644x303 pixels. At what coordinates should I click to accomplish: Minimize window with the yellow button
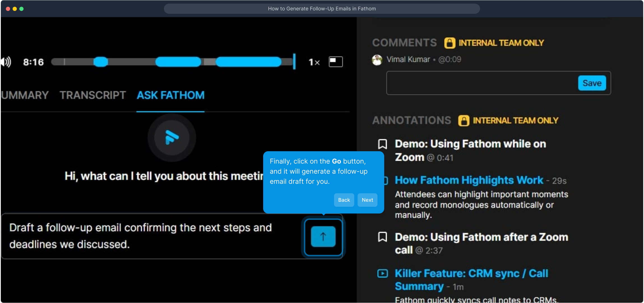tap(15, 9)
